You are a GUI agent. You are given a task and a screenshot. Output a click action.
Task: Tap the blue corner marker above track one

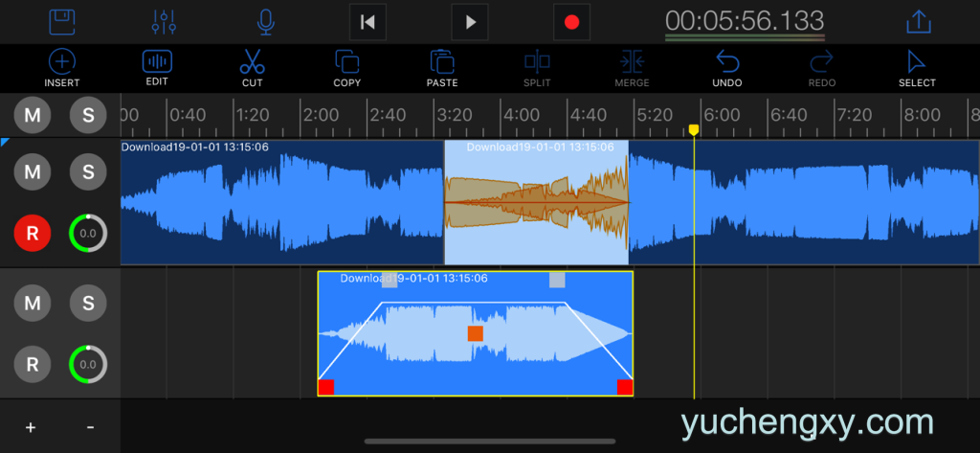(4, 143)
